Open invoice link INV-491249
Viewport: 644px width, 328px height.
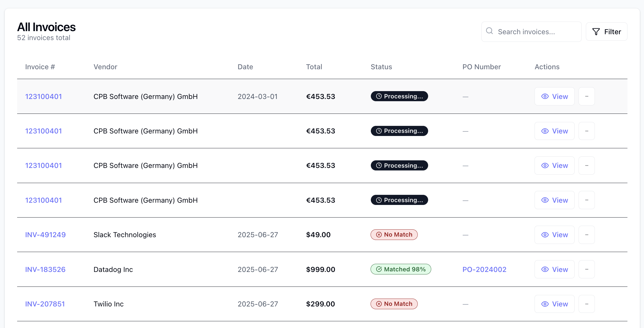coord(45,235)
